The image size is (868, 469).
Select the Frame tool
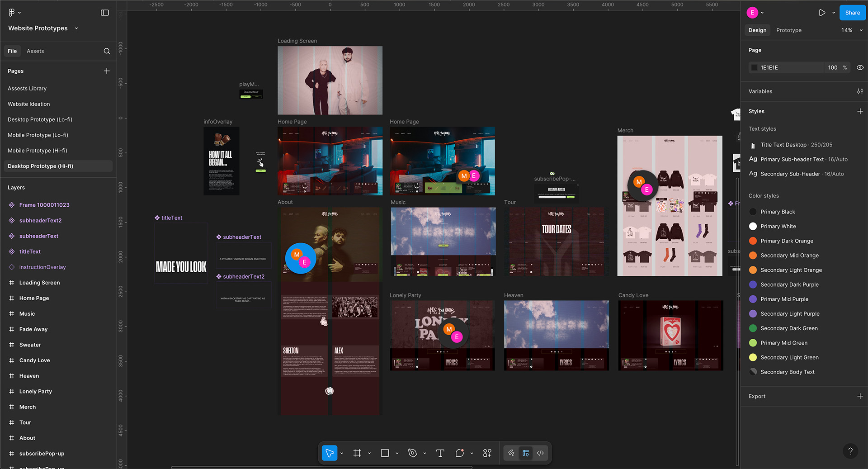coord(357,453)
